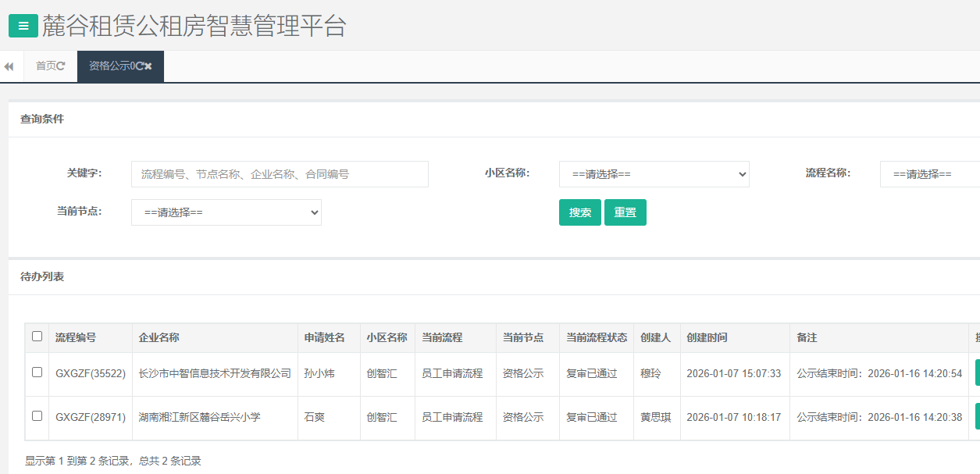The height and width of the screenshot is (474, 980).
Task: Toggle the hamburger sidebar menu button
Action: [x=23, y=26]
